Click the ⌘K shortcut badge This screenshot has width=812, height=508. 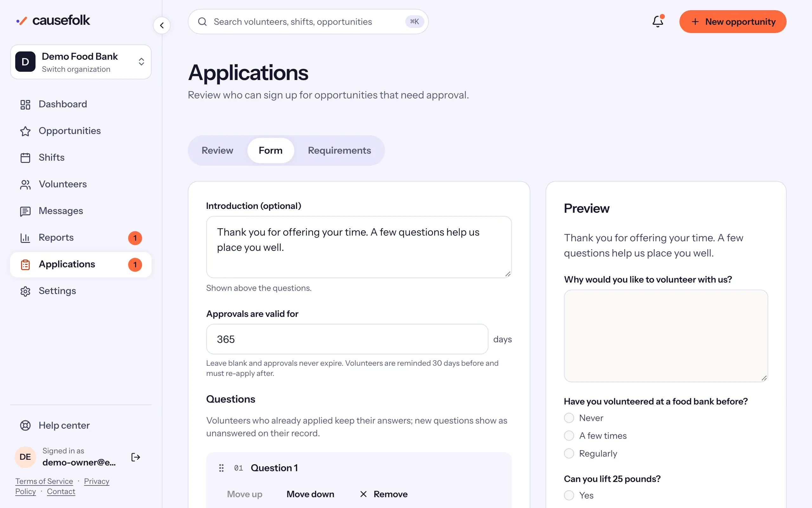(x=414, y=22)
